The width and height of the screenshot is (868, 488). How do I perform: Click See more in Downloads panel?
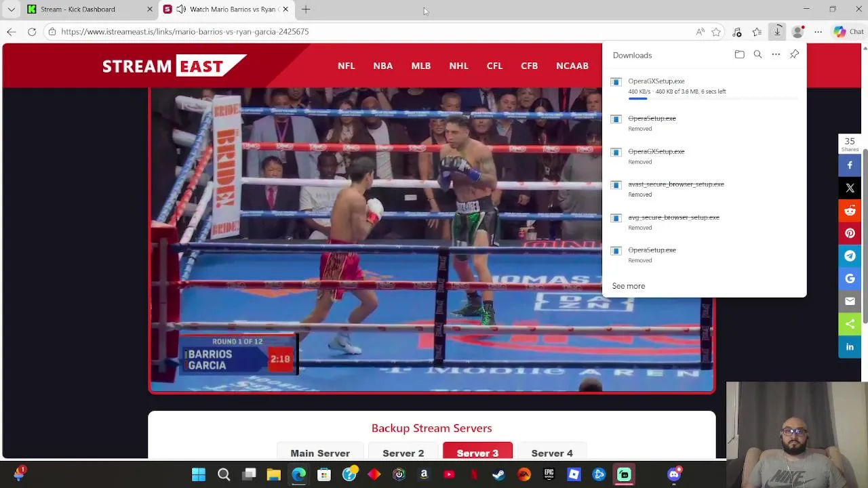click(x=629, y=286)
